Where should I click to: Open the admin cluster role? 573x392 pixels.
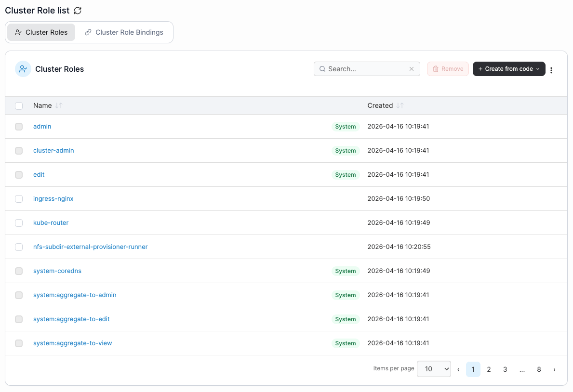coord(42,126)
